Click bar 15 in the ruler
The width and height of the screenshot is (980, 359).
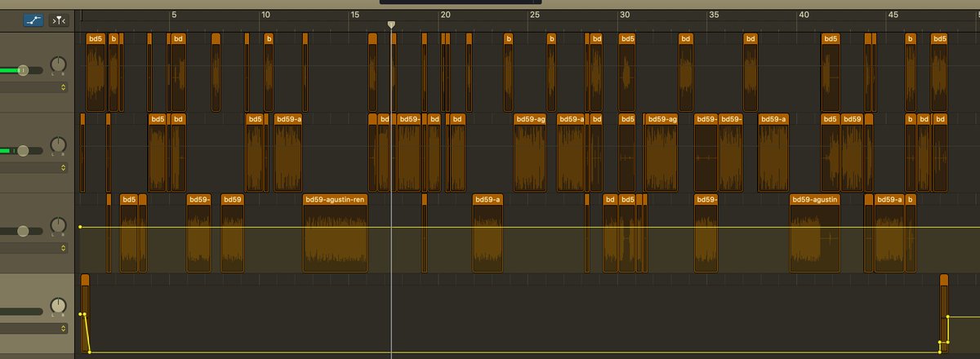pos(355,15)
